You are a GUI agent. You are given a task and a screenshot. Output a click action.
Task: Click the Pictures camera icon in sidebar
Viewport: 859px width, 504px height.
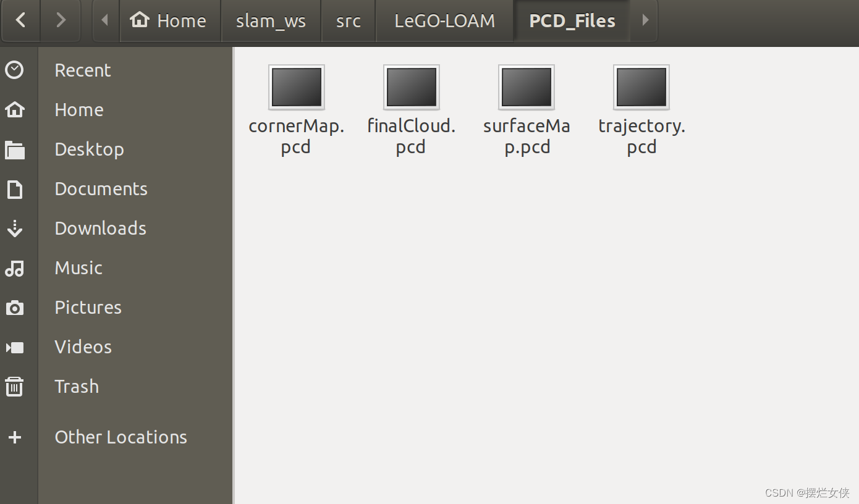[x=14, y=308]
